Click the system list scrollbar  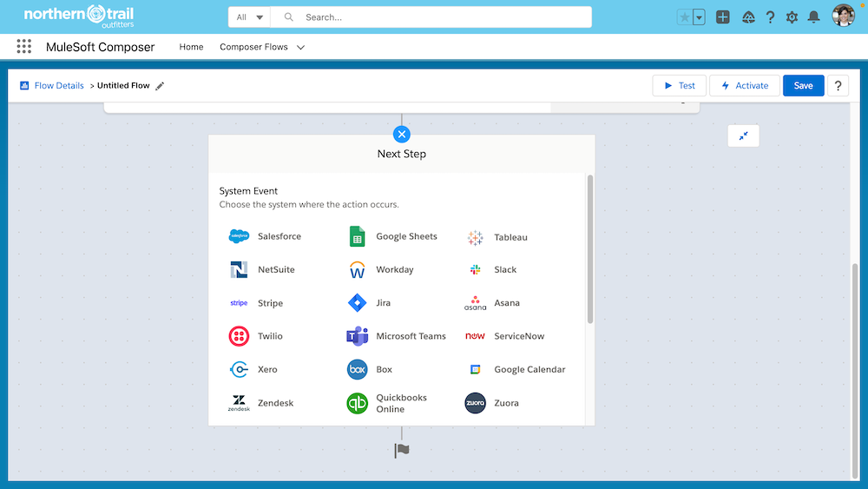pyautogui.click(x=590, y=249)
